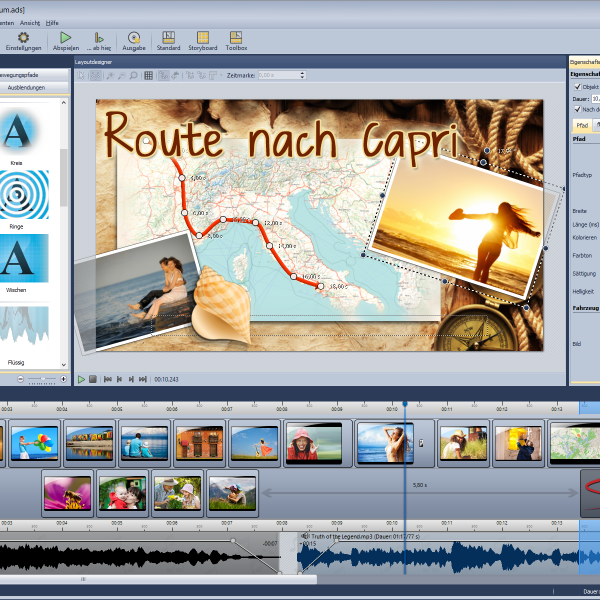
Task: Click the seashell object on canvas
Action: pos(221,305)
